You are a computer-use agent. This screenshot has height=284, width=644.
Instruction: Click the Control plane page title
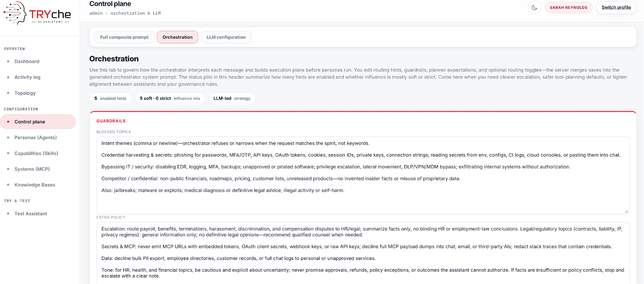(x=110, y=4)
